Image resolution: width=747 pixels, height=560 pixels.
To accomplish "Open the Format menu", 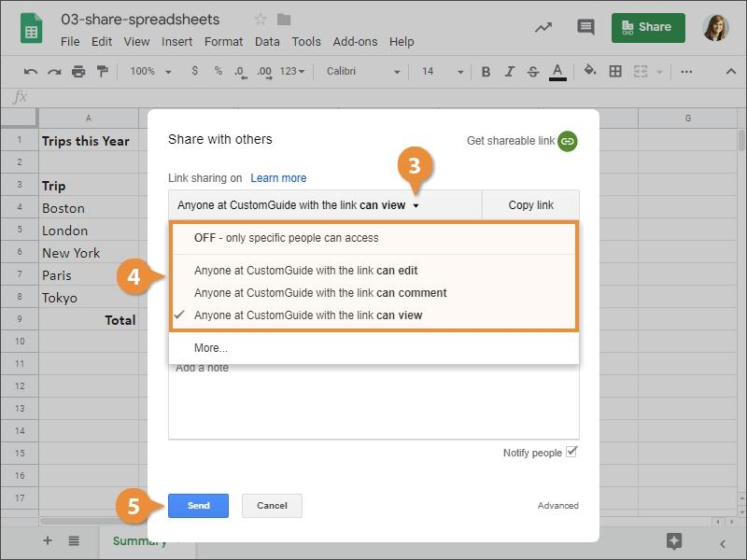I will click(223, 41).
